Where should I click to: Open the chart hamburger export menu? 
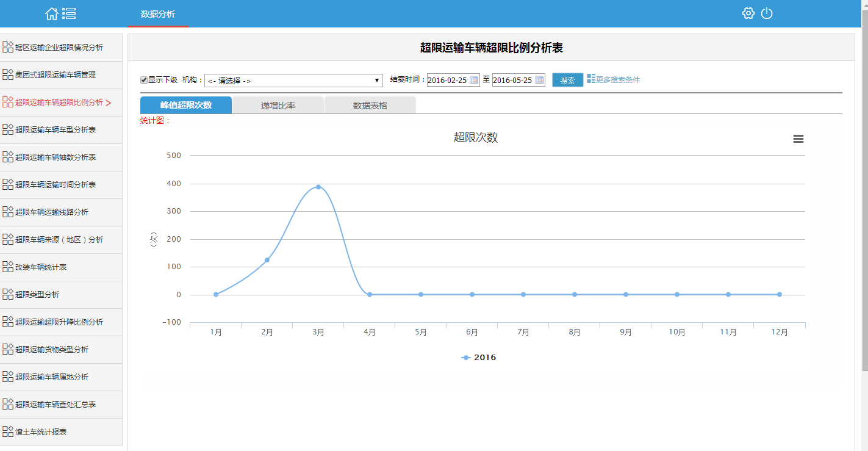tap(798, 139)
